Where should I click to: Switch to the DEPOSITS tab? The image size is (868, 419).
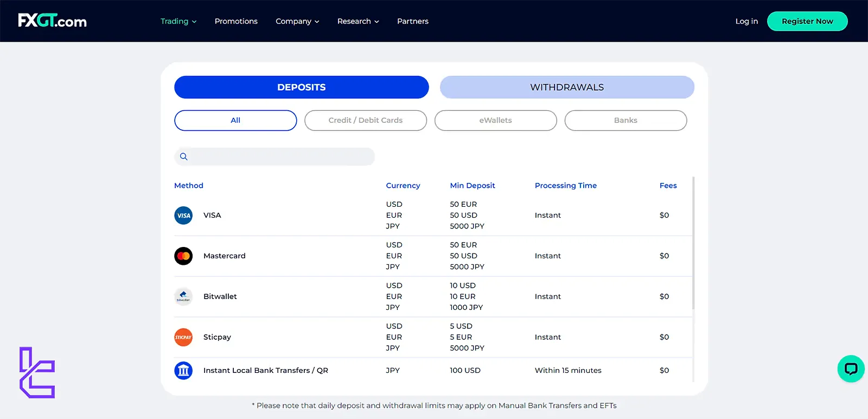[302, 87]
